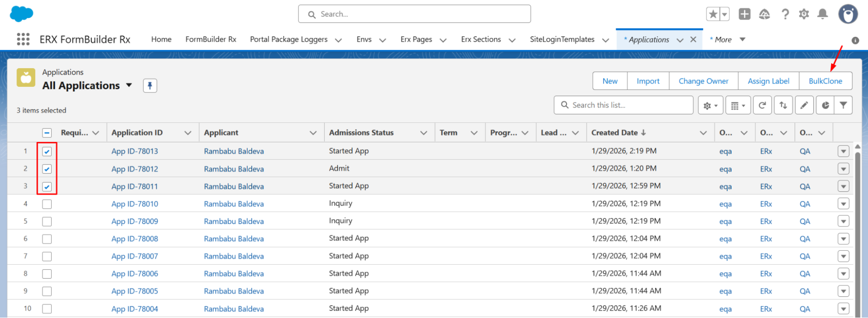Open the App Launcher grid icon

[23, 39]
